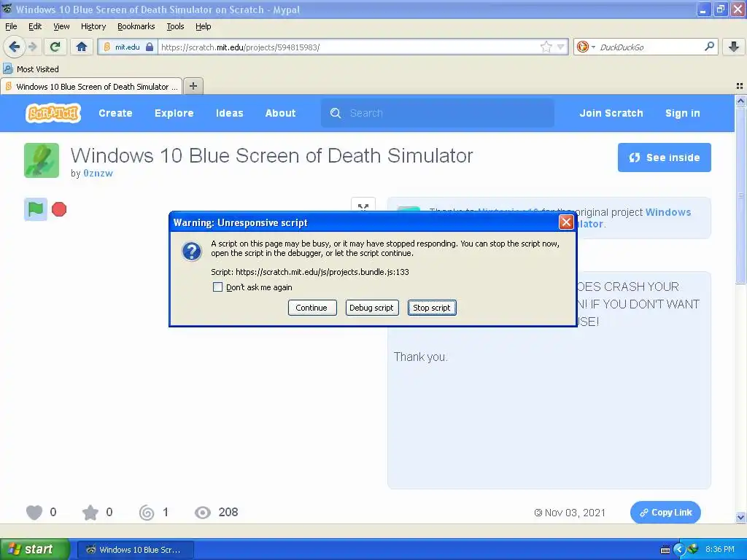The height and width of the screenshot is (560, 747).
Task: Click the network connection tray icon
Action: (693, 549)
